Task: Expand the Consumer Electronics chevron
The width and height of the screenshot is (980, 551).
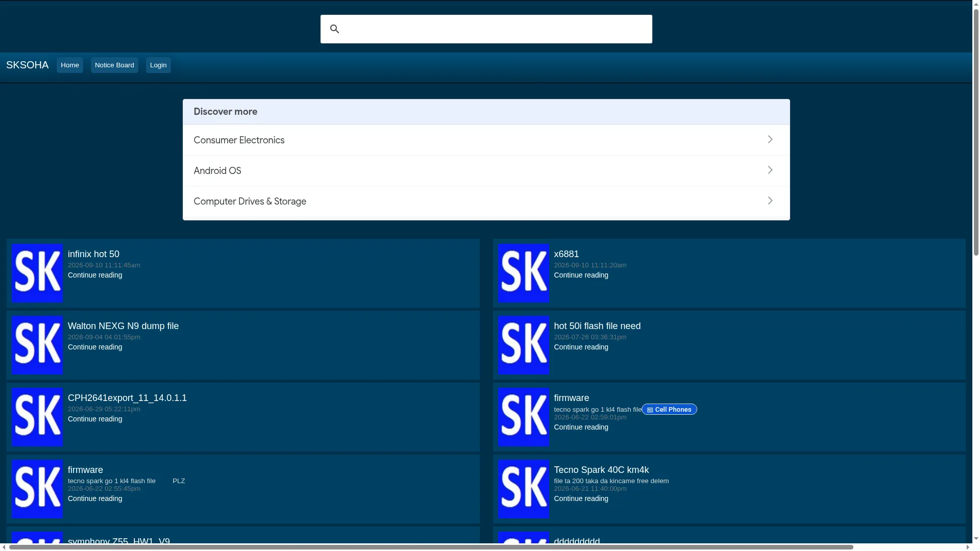Action: pos(770,139)
